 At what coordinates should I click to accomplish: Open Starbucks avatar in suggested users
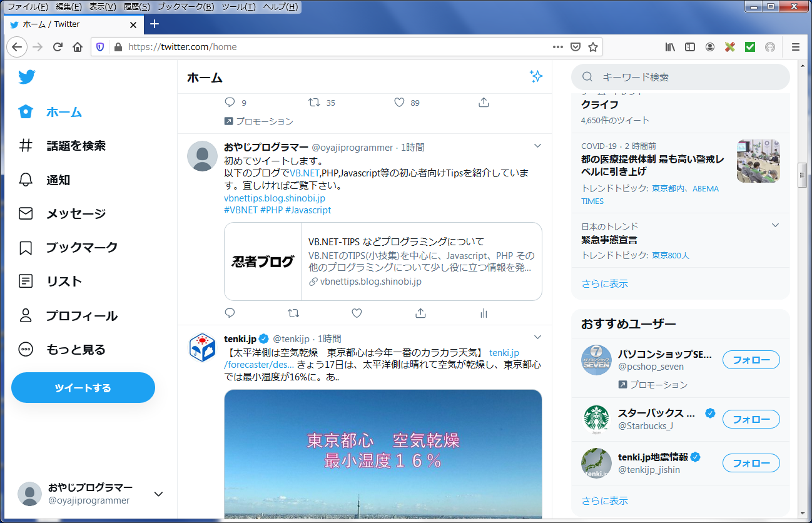point(596,419)
